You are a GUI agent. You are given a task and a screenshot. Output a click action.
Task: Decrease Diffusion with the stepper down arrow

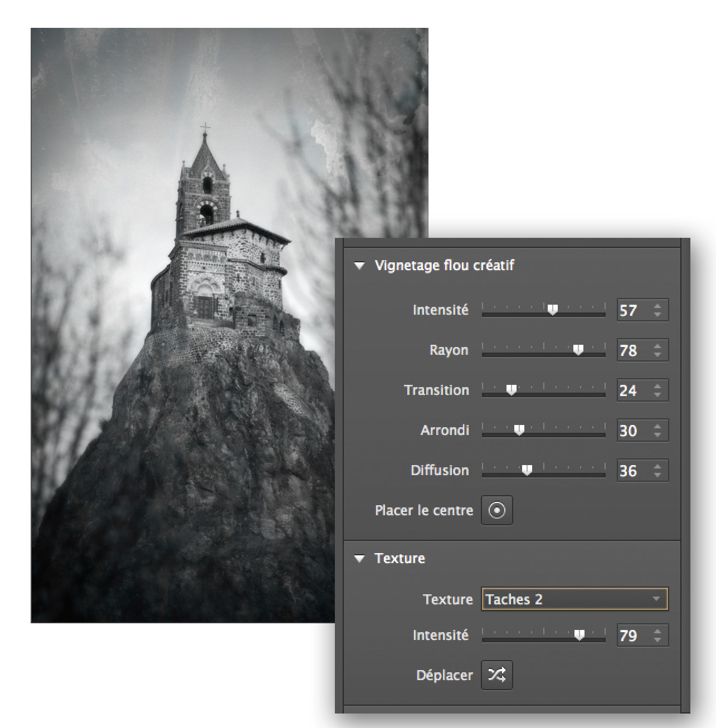click(x=658, y=476)
